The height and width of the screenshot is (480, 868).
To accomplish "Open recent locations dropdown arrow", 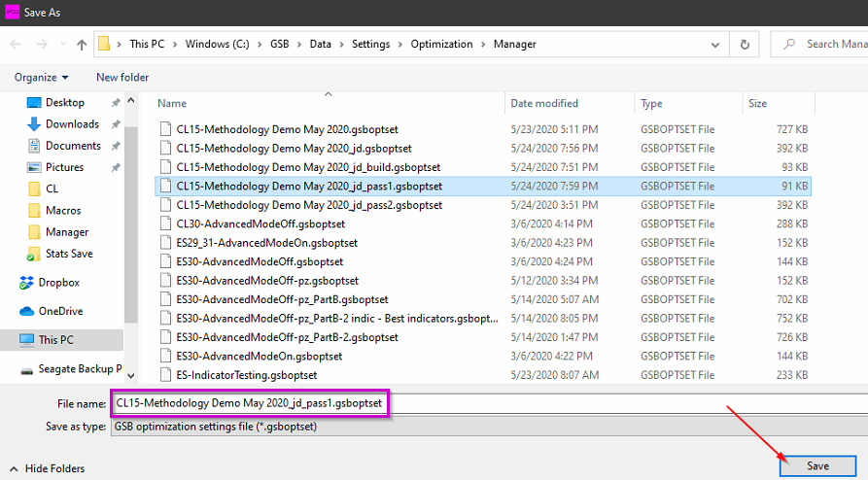I will click(x=61, y=45).
